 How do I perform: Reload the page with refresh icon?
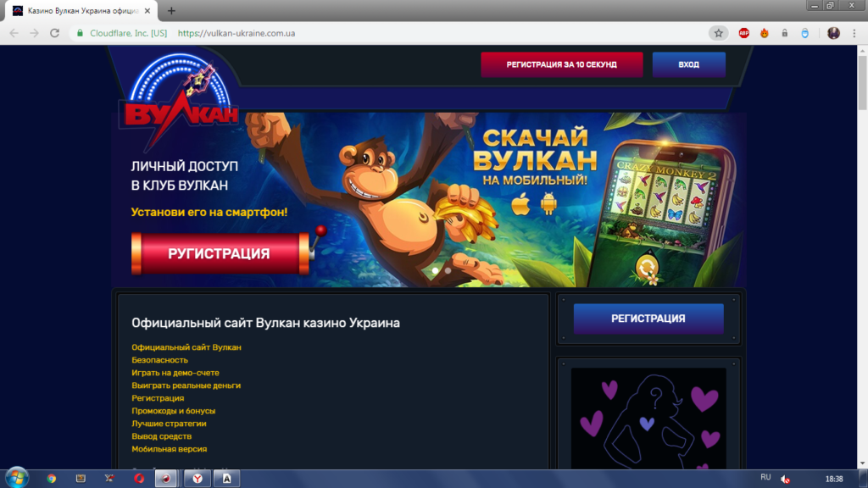tap(54, 33)
